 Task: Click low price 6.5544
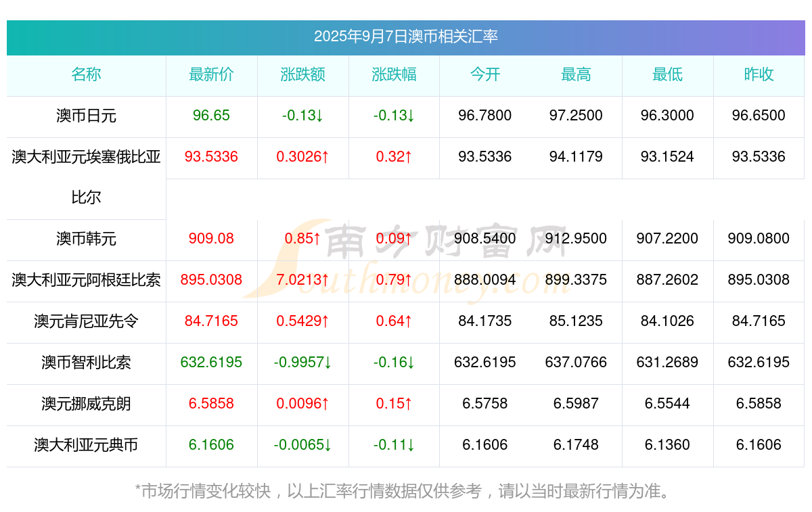[667, 404]
